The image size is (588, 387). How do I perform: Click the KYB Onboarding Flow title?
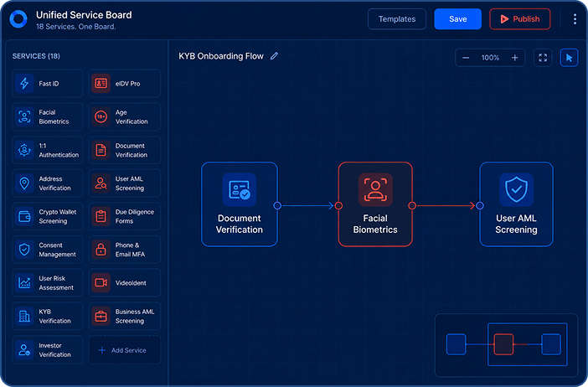(x=221, y=56)
